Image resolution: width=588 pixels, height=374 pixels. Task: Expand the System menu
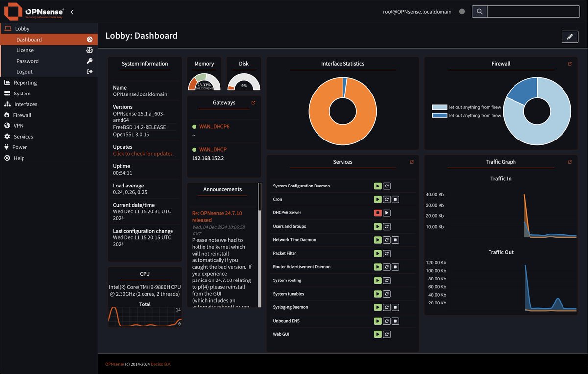(49, 93)
